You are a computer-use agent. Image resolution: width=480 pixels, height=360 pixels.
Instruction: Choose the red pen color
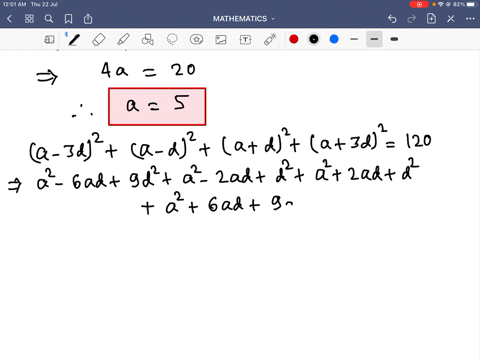(294, 39)
